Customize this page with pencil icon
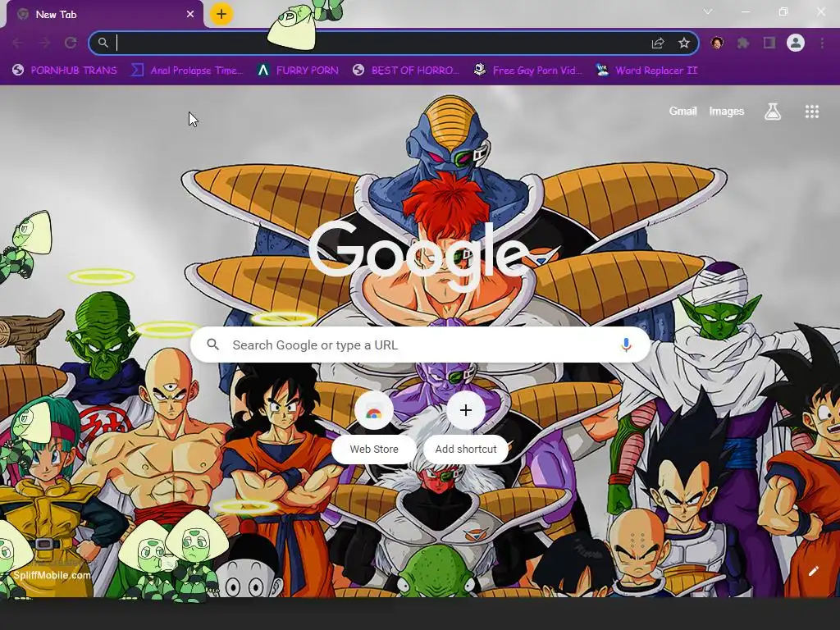 (813, 571)
